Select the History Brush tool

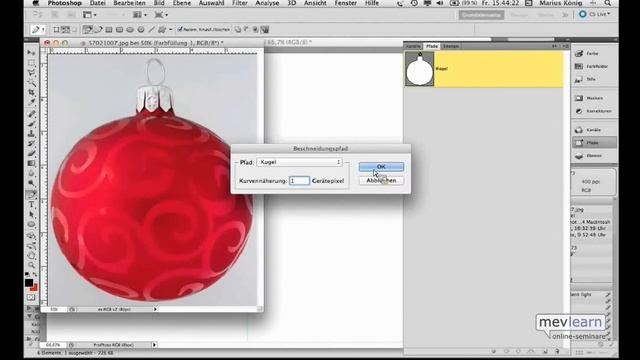coord(31,144)
